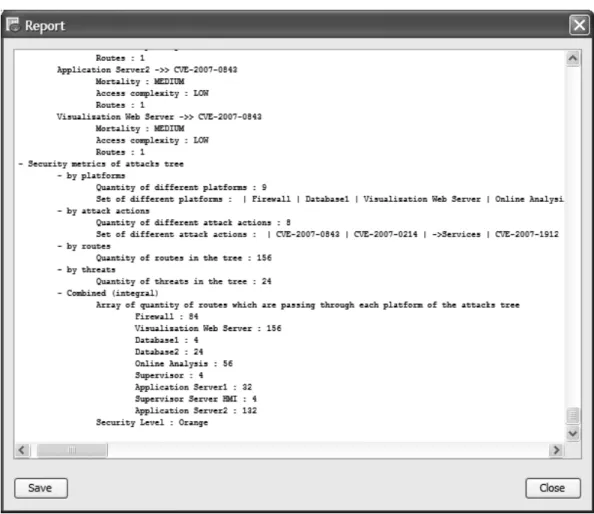
Task: Click the vertical scrollbar thumb
Action: pos(573,416)
